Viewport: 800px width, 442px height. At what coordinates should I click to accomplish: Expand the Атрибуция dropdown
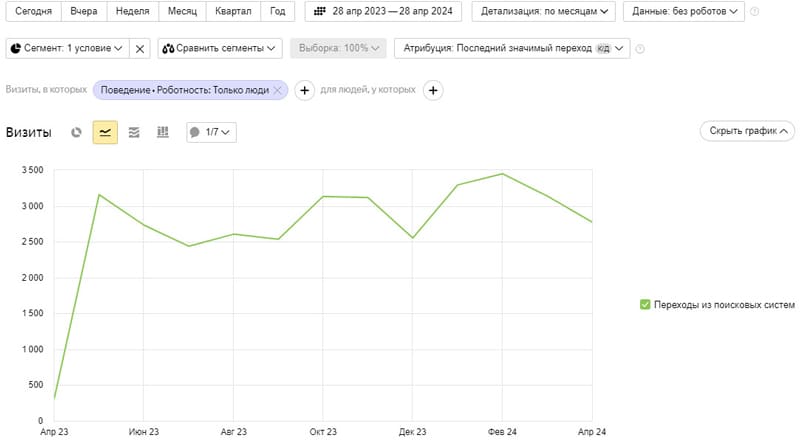(512, 48)
